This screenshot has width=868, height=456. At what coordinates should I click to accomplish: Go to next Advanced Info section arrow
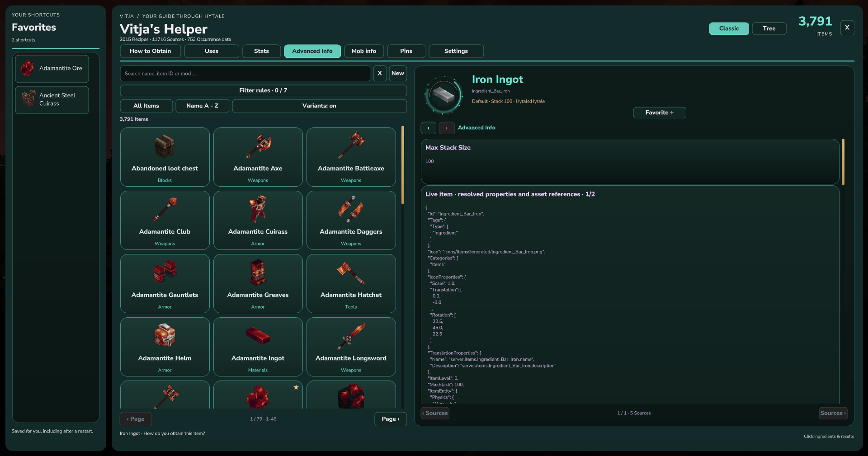tap(447, 128)
